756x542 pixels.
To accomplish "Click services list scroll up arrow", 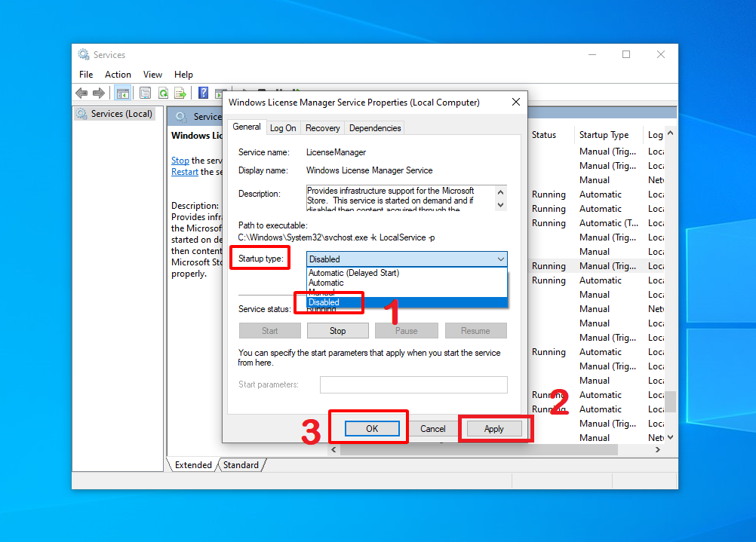I will [x=670, y=133].
